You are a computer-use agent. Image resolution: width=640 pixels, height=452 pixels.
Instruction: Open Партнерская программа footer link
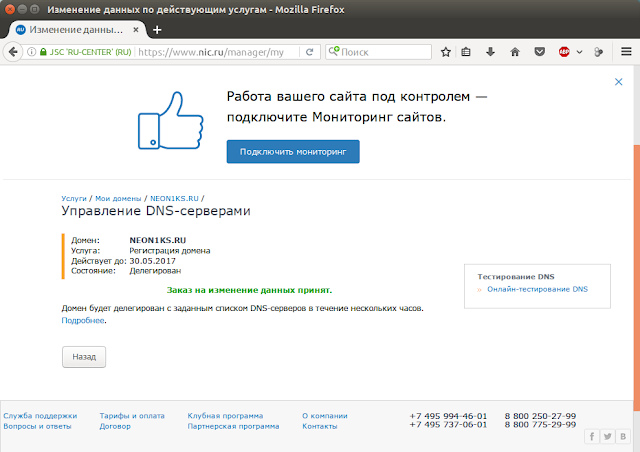click(233, 426)
